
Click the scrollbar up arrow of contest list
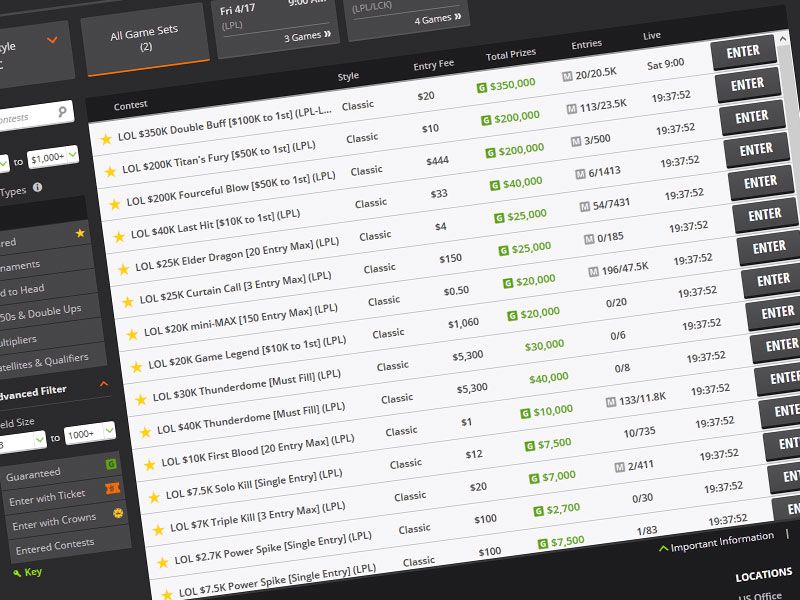tap(783, 39)
